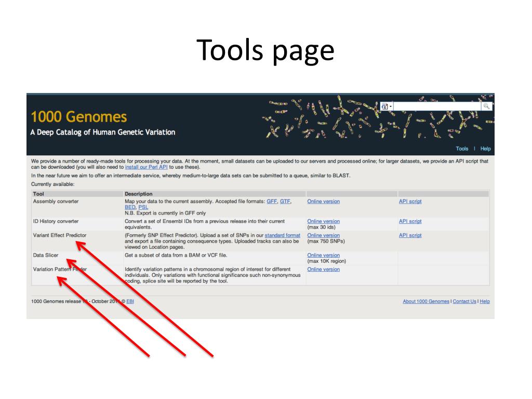The image size is (532, 399).
Task: Click the 'Description' column header
Action: pos(138,194)
